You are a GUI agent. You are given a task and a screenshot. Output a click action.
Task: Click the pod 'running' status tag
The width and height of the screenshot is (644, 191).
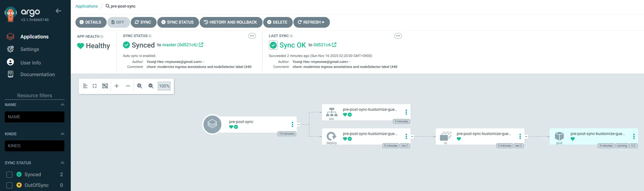click(x=622, y=146)
